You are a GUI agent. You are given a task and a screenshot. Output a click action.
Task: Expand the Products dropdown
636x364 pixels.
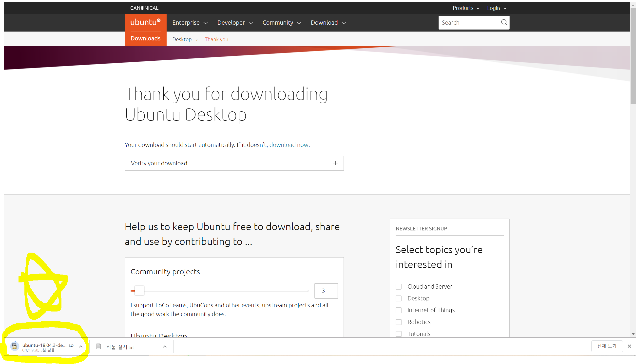[466, 8]
